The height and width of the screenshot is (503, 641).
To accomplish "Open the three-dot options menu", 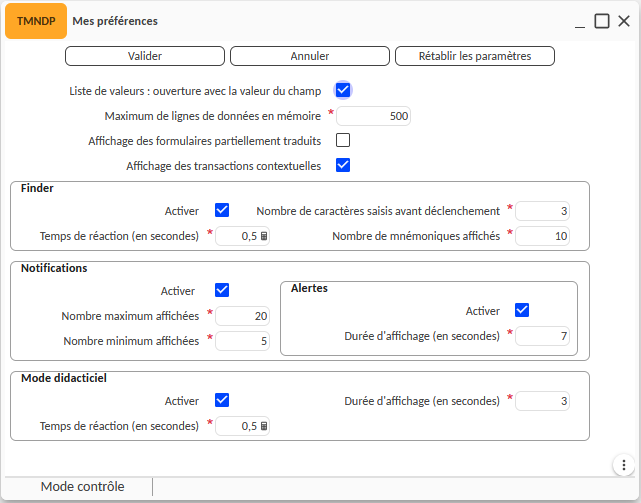I will click(621, 464).
